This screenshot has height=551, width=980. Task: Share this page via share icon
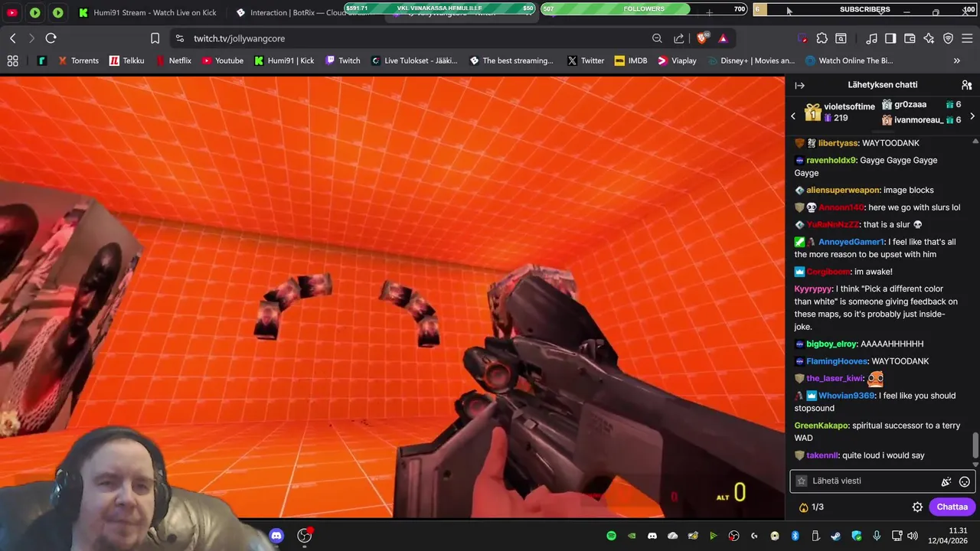pyautogui.click(x=679, y=38)
